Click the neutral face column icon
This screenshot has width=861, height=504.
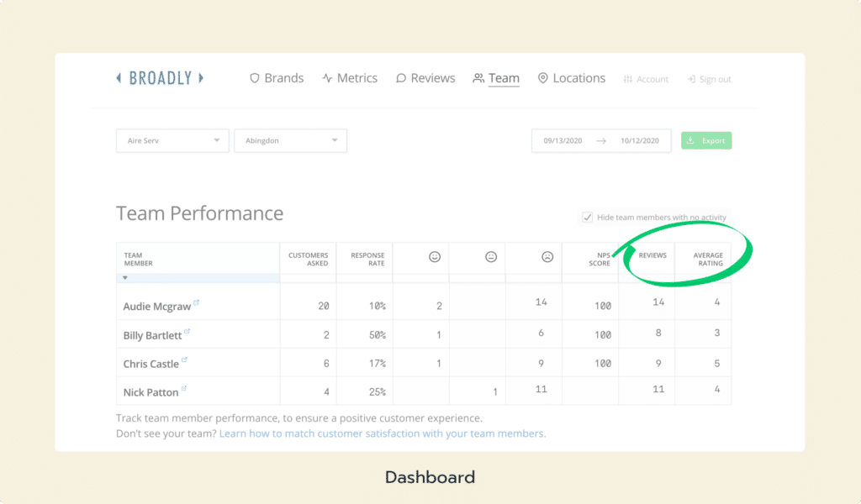(491, 257)
